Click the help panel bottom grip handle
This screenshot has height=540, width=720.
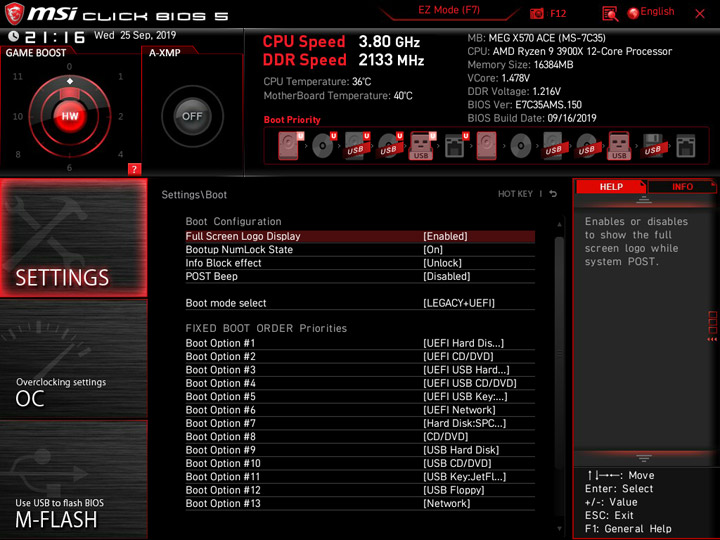click(644, 458)
